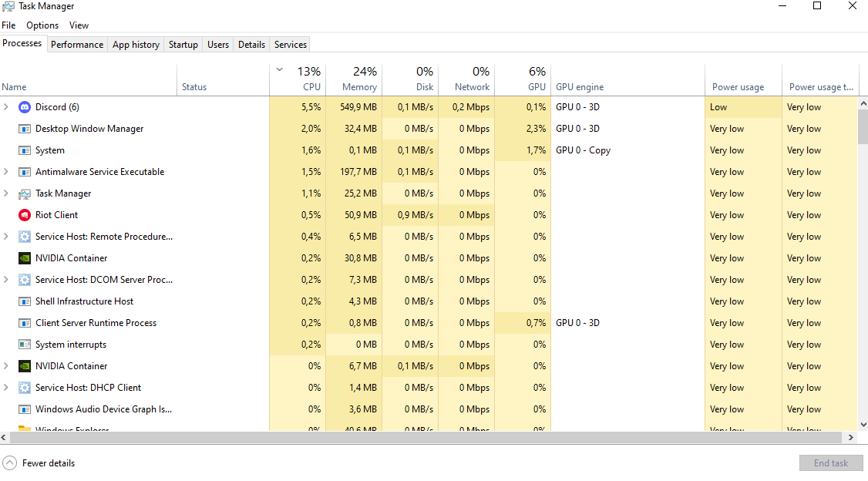Switch to the Startup tab
The image size is (868, 481).
coord(183,44)
